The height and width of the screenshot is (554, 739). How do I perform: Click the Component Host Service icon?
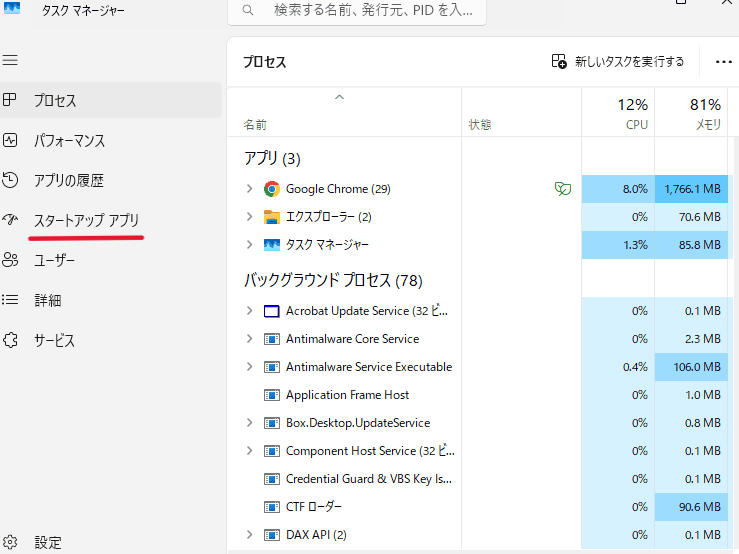click(x=271, y=451)
